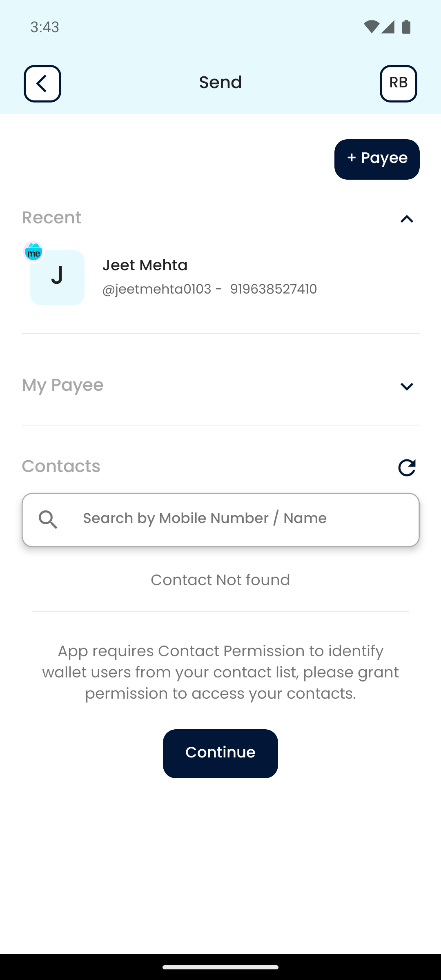This screenshot has width=441, height=980.
Task: Choose recent payee Jeet Mehta
Action: point(145,265)
